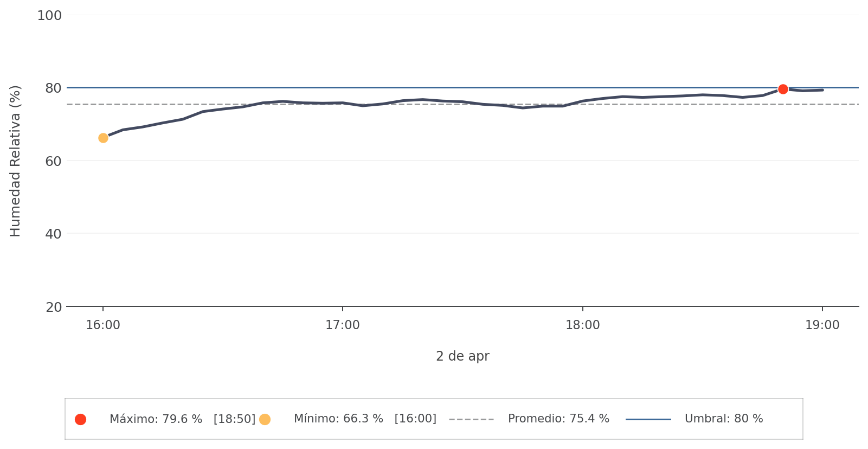Screen dimensions: 868x449
Task: Select the 19:00 tick label on the time axis
Action: [822, 325]
